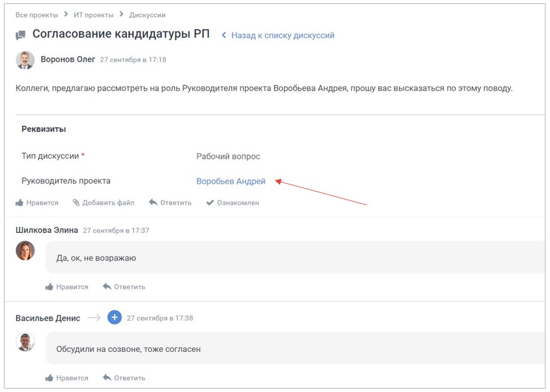Click the thumbs-up icon under Васильев's comment
The width and height of the screenshot is (550, 392).
click(x=51, y=377)
